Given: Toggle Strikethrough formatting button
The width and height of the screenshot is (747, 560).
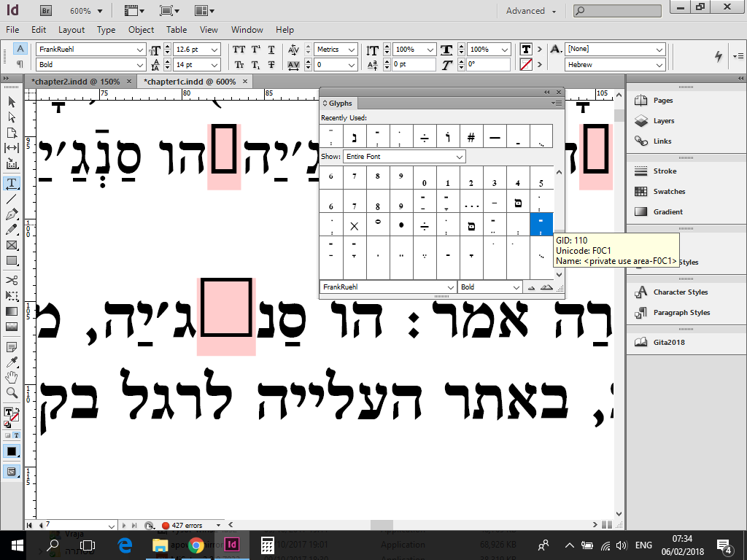Looking at the screenshot, I should coord(271,65).
